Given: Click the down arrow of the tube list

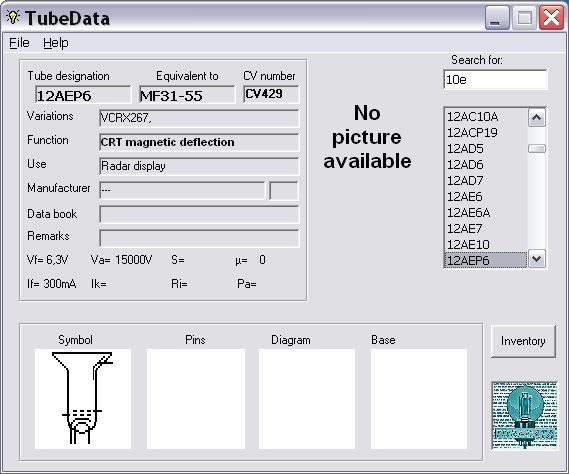Looking at the screenshot, I should coord(537,259).
